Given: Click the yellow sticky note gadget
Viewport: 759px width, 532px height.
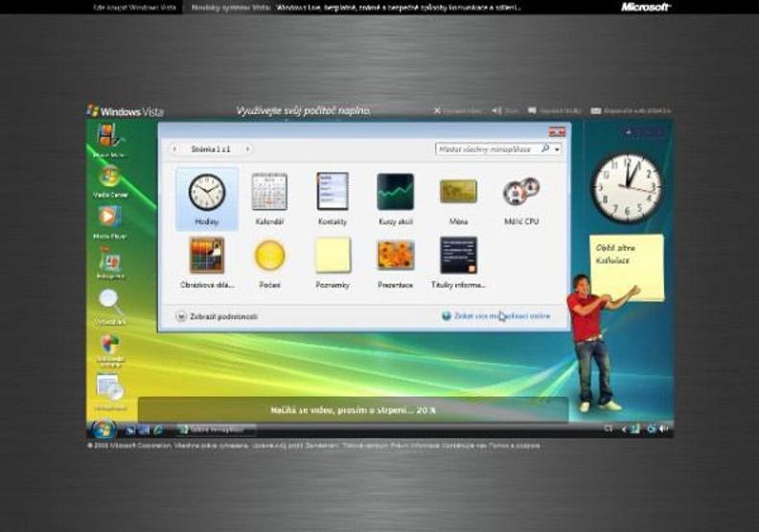Looking at the screenshot, I should point(627,266).
